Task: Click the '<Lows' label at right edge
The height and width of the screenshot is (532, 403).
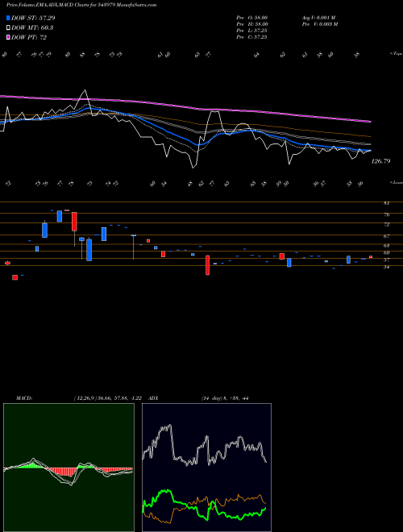Action: pos(396,182)
